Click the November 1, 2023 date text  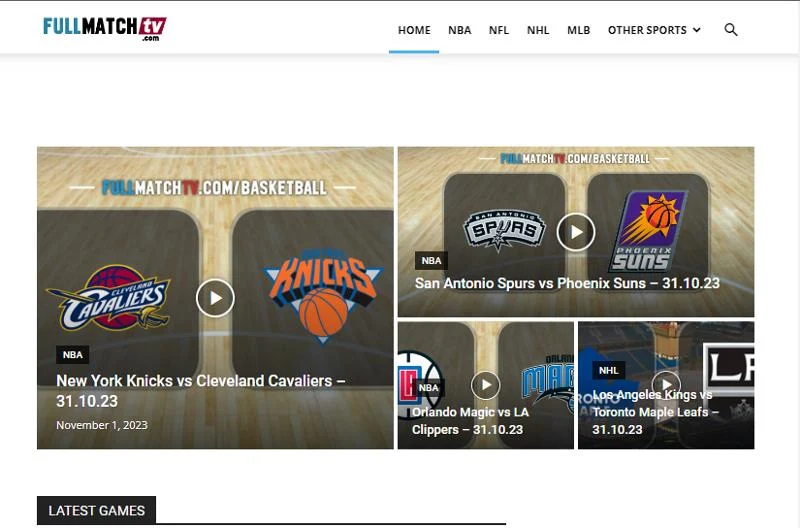[102, 425]
